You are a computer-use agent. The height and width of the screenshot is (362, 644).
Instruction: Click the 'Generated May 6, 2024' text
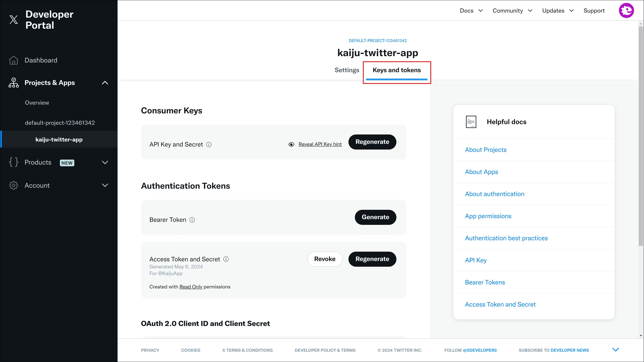pyautogui.click(x=176, y=267)
